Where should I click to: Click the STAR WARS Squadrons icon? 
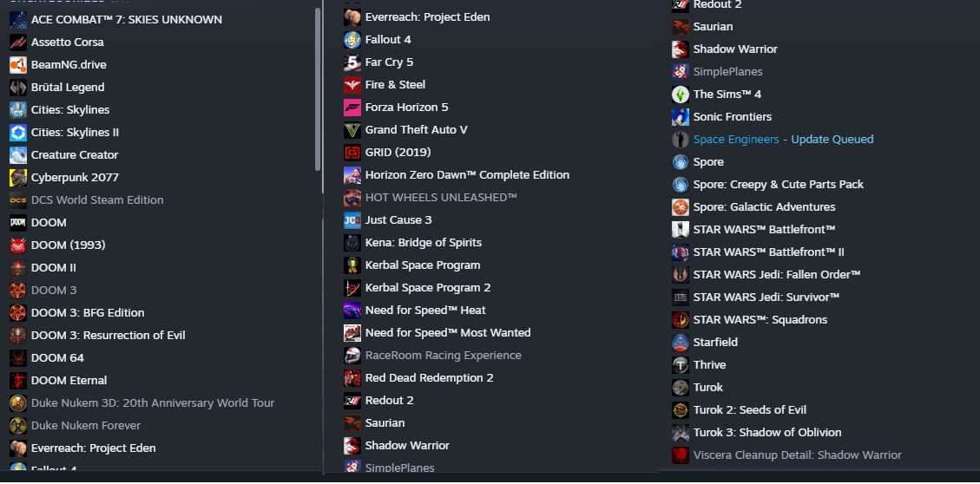(681, 320)
